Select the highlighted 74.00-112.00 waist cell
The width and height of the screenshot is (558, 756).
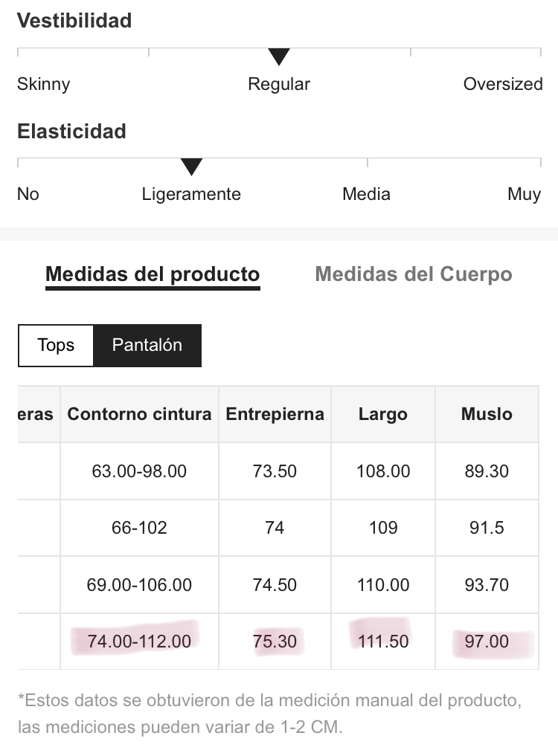pos(140,642)
